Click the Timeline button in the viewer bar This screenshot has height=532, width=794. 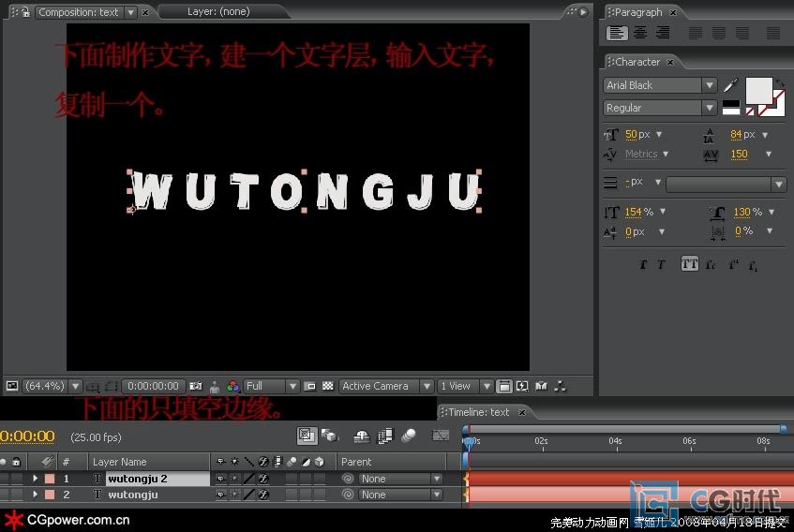(541, 387)
